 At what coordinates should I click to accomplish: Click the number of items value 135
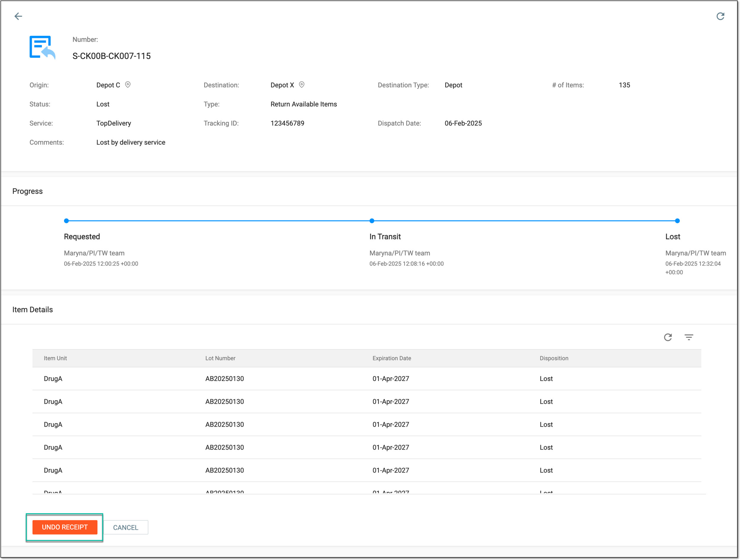point(624,85)
